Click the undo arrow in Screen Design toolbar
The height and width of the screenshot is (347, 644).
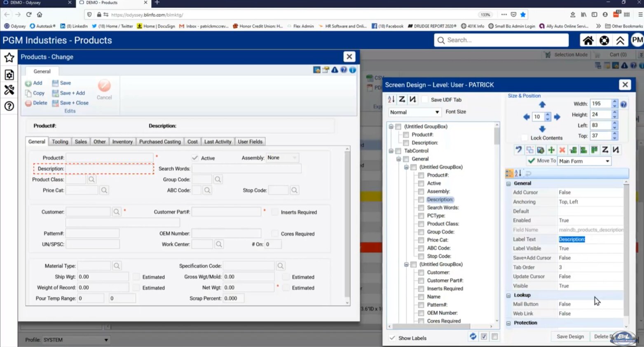click(518, 150)
